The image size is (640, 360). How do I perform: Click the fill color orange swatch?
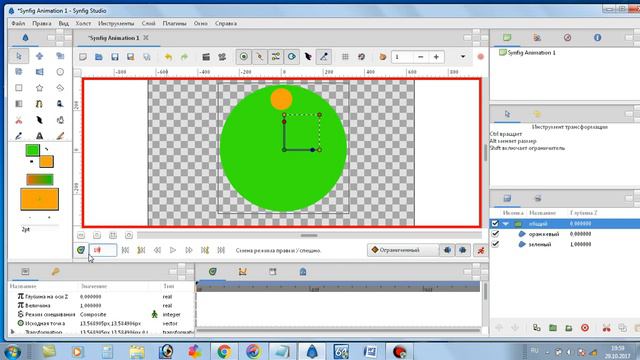pos(47,162)
